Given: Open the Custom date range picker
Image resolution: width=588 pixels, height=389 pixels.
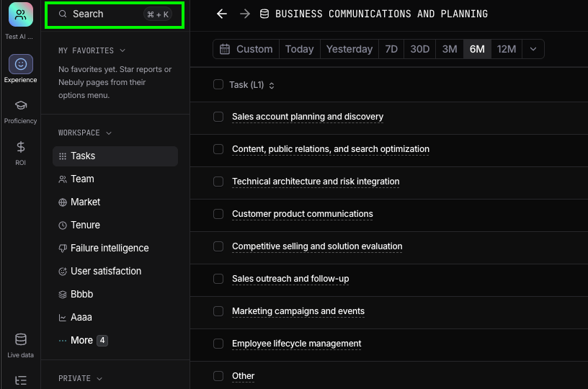Looking at the screenshot, I should point(246,49).
